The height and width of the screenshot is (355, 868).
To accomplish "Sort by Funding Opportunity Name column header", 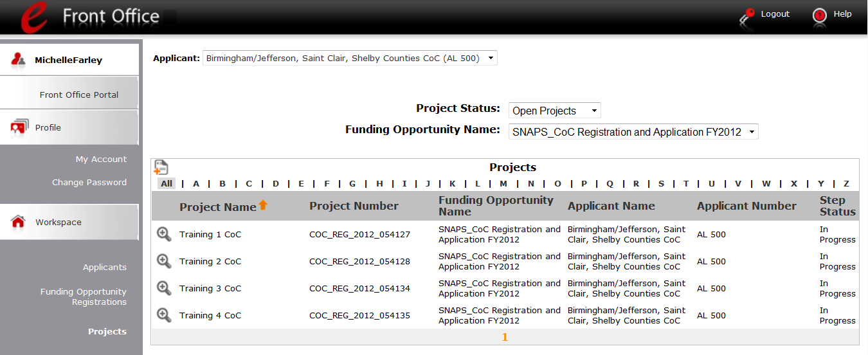I will (496, 206).
